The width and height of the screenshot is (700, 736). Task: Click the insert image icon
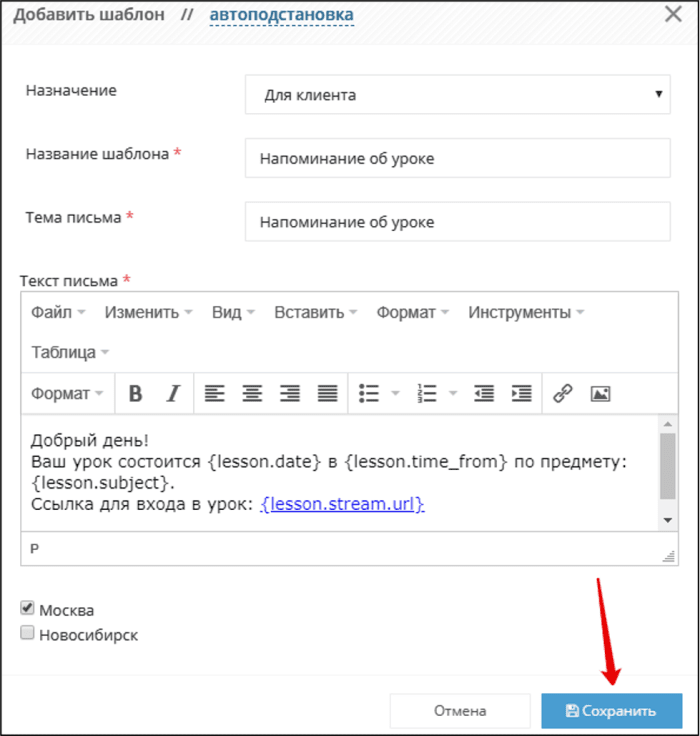pos(600,393)
